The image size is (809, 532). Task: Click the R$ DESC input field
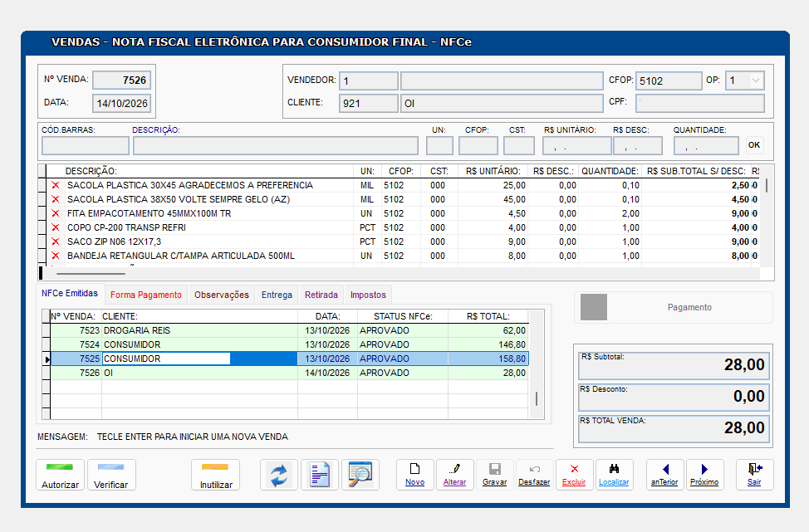click(x=638, y=146)
